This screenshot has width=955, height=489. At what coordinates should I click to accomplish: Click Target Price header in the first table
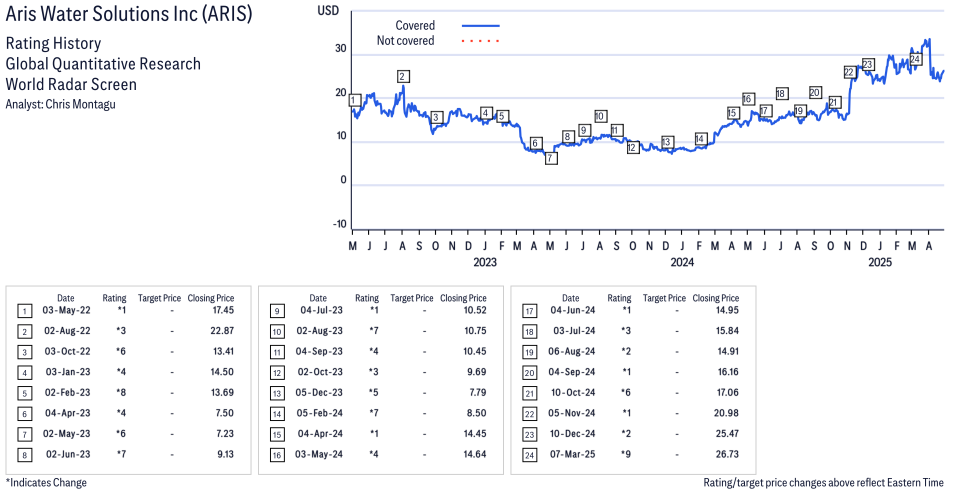[159, 298]
